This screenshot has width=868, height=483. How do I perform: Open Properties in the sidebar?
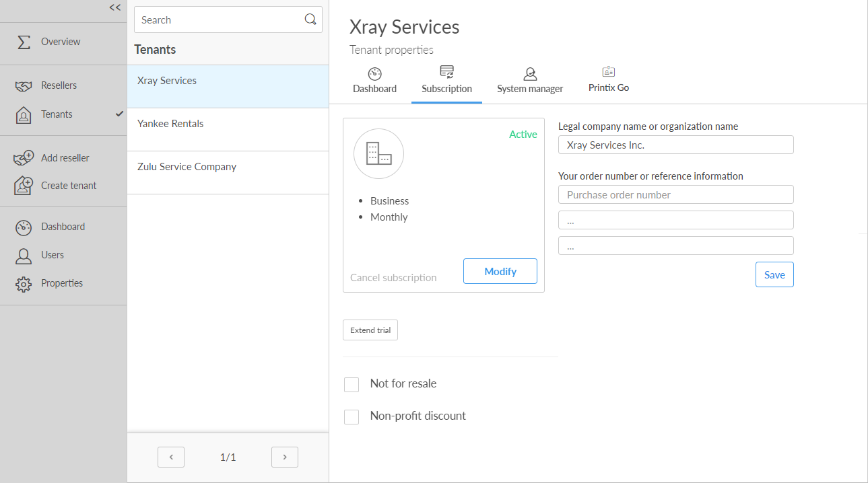click(x=63, y=283)
